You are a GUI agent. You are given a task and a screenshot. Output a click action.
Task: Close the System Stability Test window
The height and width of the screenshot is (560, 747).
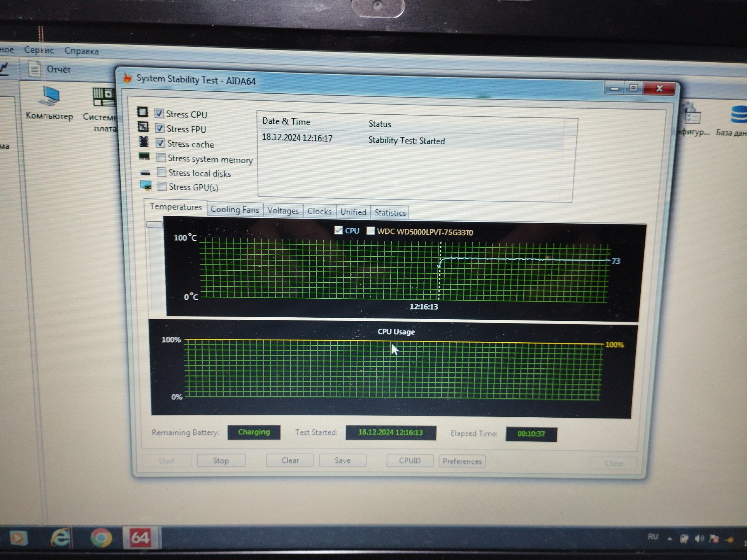659,89
